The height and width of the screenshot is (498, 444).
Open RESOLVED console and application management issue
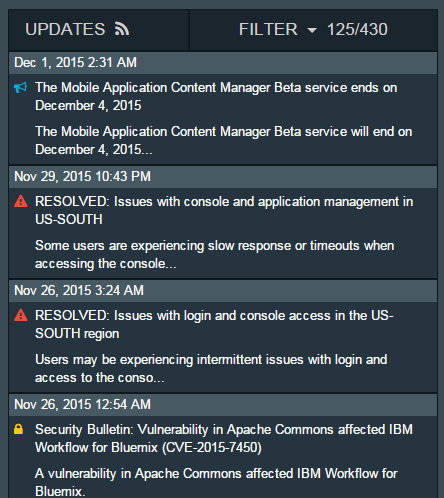[224, 210]
